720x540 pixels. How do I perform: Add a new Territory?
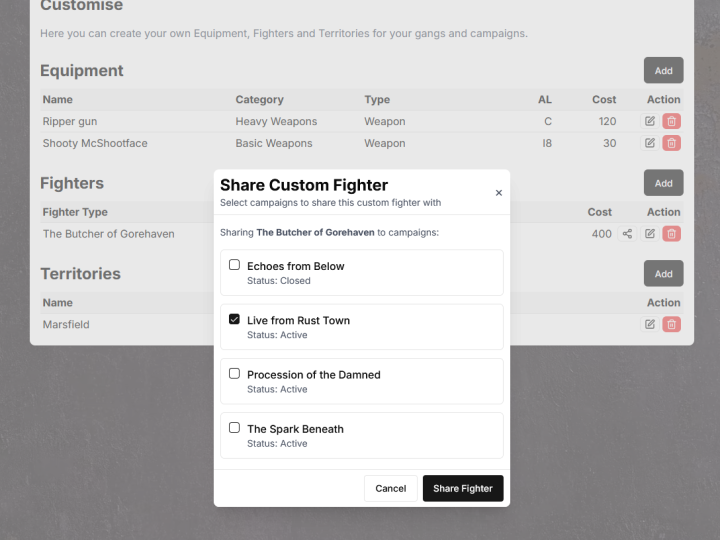(x=663, y=274)
